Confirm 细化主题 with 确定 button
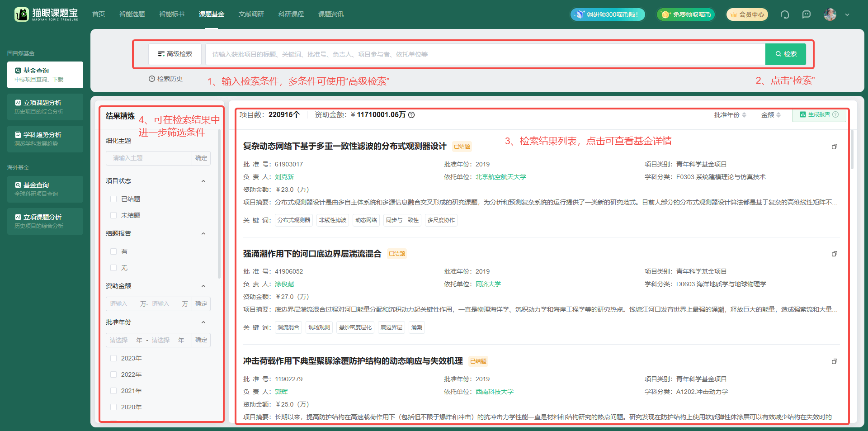This screenshot has height=431, width=868. 201,158
